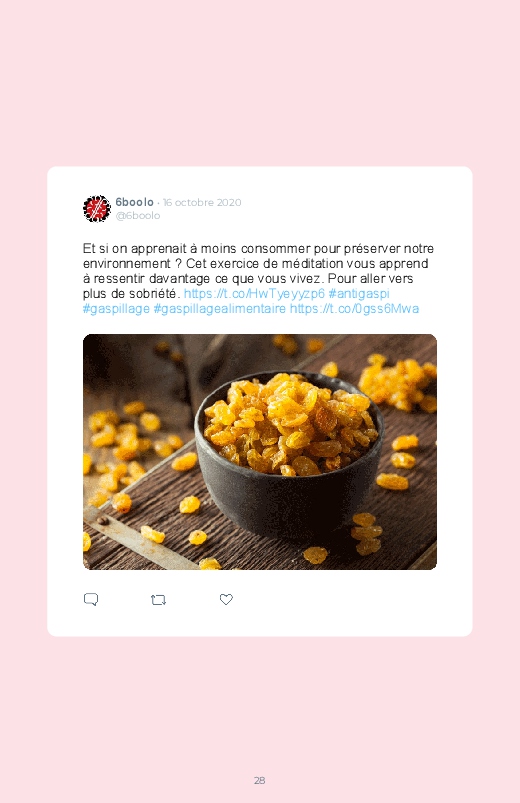Image resolution: width=520 pixels, height=803 pixels.
Task: Open the golden raisins photo
Action: (x=260, y=452)
